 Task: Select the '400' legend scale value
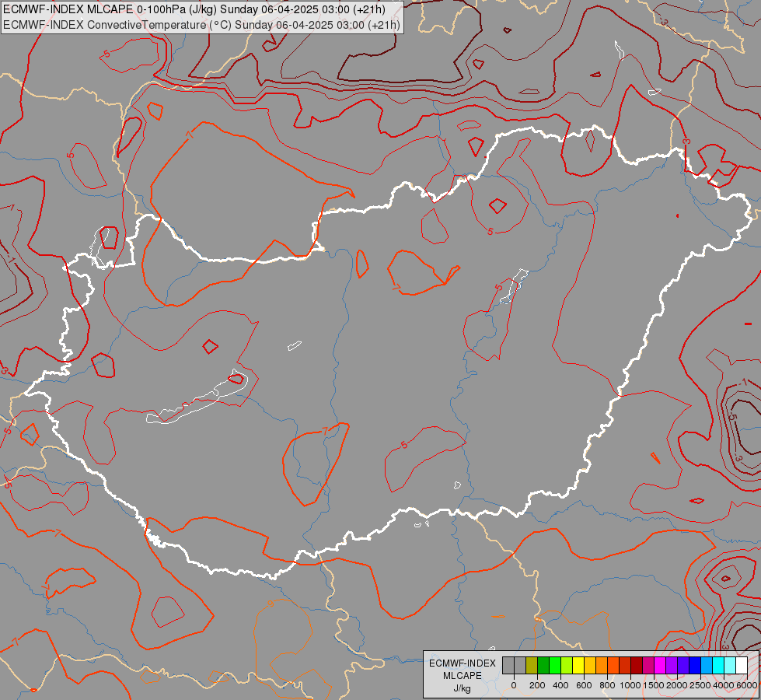(x=560, y=685)
